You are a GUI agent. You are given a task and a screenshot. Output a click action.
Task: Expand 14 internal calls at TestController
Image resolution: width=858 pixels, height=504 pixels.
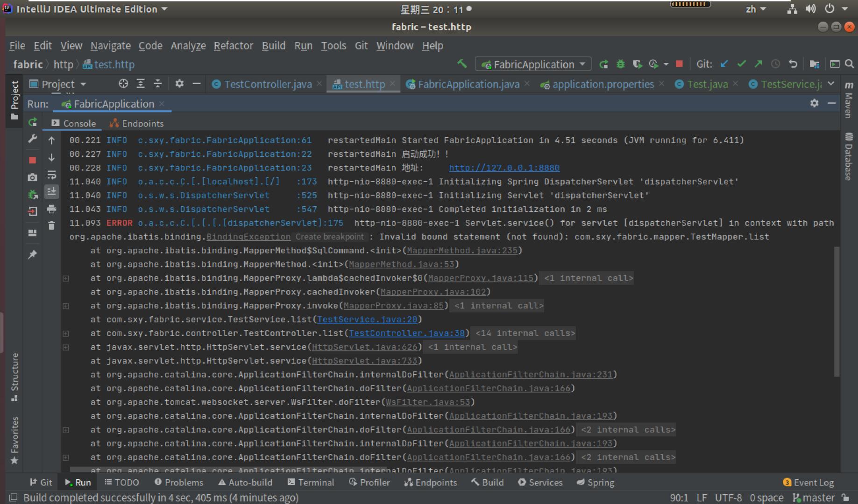coord(66,333)
